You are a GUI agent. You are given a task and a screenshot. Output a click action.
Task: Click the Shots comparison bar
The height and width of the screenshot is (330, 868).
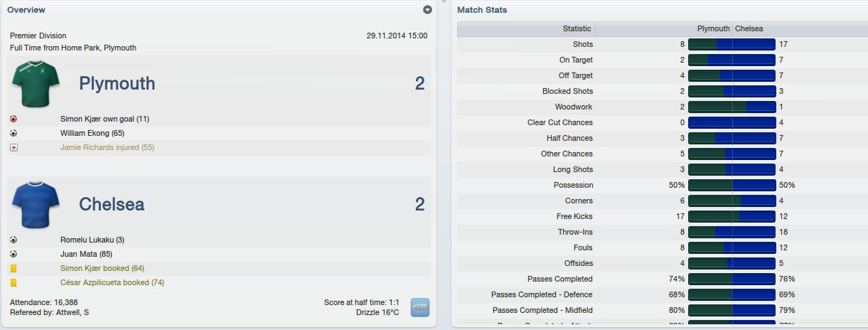(732, 44)
